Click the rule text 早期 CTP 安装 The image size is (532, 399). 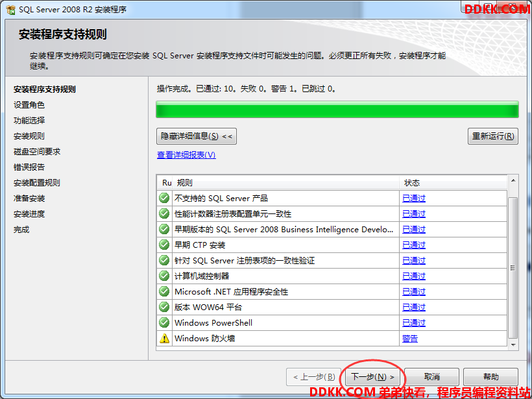tap(200, 245)
